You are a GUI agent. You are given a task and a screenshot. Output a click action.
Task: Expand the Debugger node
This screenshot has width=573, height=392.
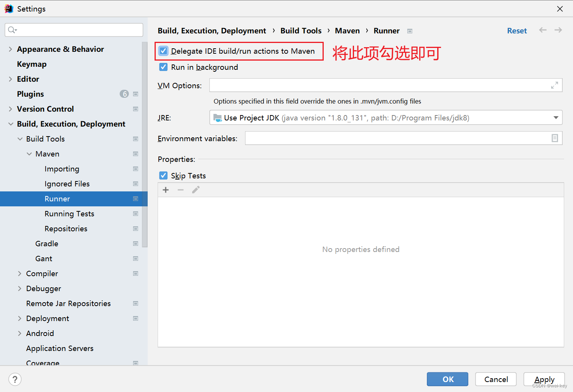20,288
